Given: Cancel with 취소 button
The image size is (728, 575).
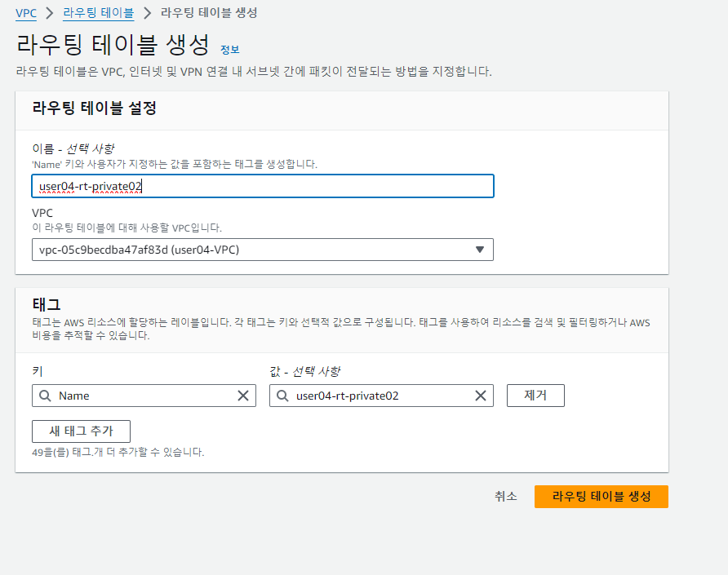Looking at the screenshot, I should (x=506, y=496).
